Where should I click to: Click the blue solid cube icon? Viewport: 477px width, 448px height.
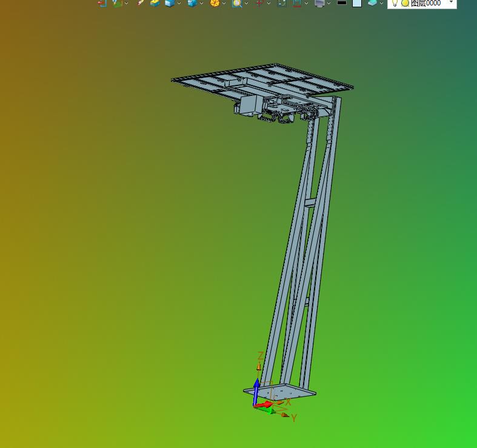click(x=170, y=3)
